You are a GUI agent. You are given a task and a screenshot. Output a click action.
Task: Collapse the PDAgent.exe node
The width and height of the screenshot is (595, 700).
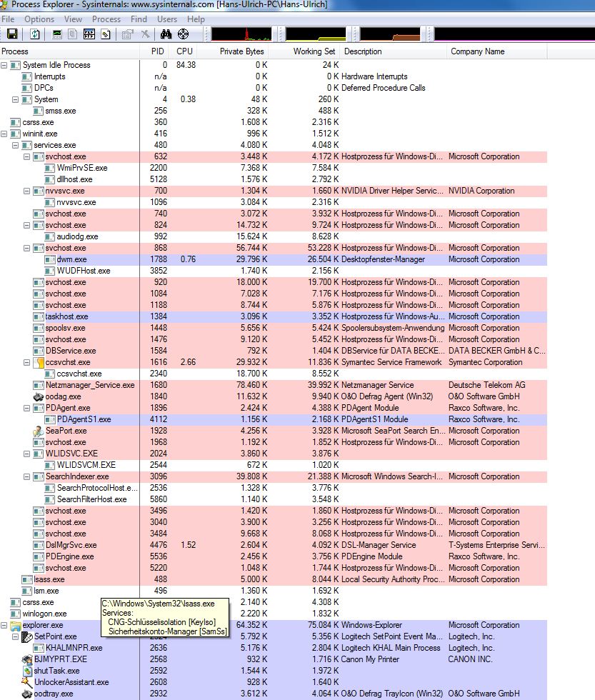pos(26,408)
